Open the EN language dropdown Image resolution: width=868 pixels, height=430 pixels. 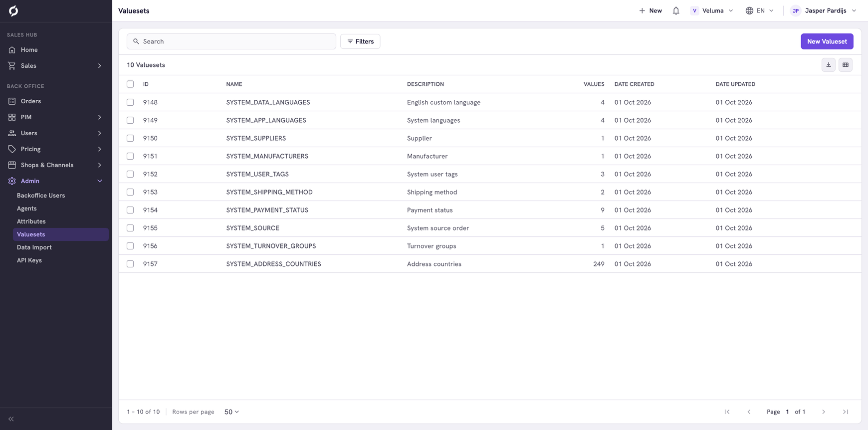pyautogui.click(x=760, y=10)
